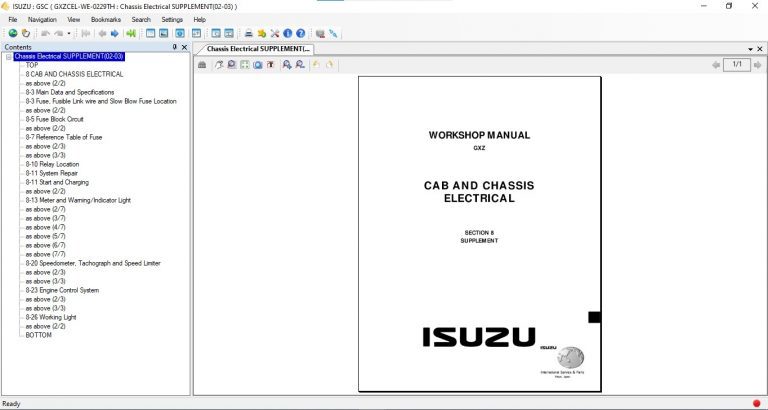
Task: Open the tab list dropdown arrow
Action: 750,49
